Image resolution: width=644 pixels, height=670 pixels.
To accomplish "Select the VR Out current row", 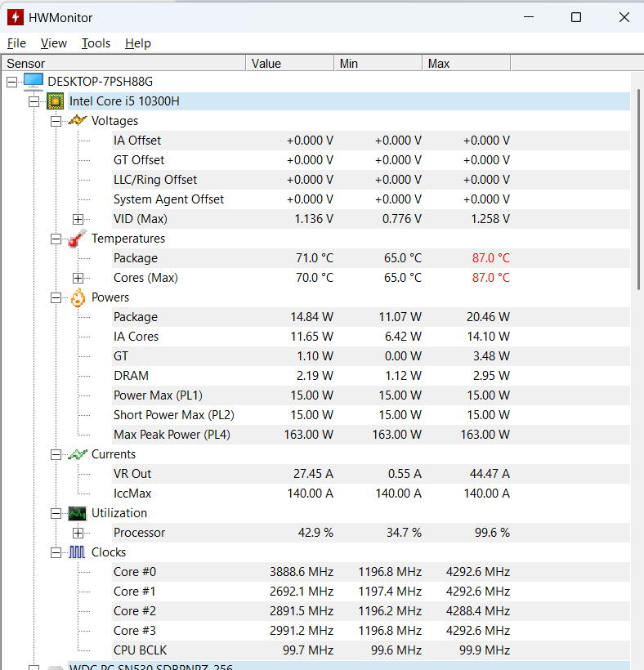I will (371, 473).
